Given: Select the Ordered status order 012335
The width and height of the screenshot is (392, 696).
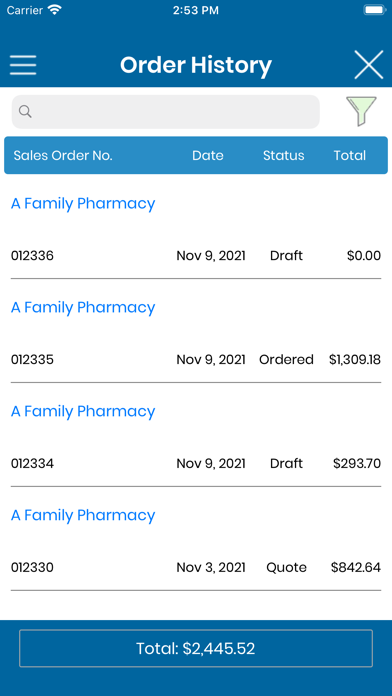Looking at the screenshot, I should pyautogui.click(x=196, y=360).
